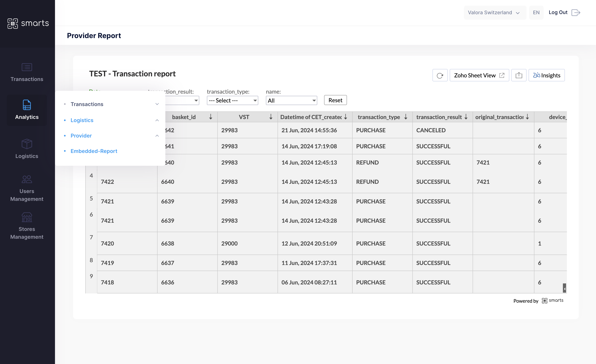
Task: Sort by transaction_result column arrow
Action: click(466, 117)
